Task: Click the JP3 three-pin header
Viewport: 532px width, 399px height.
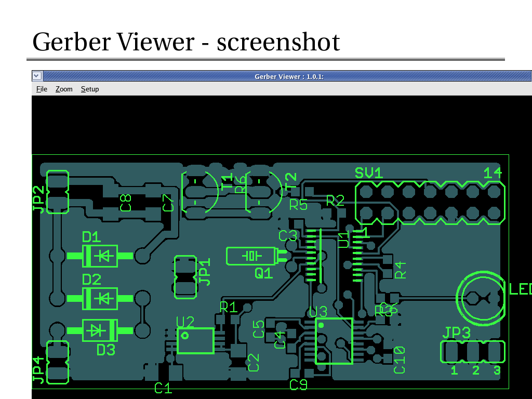Action: tap(473, 352)
